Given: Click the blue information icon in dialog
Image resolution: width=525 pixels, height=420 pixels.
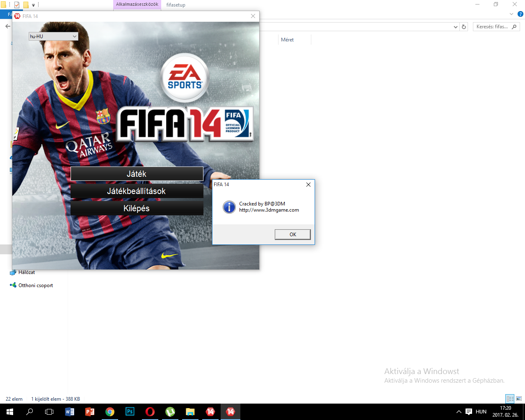Looking at the screenshot, I should (x=229, y=207).
